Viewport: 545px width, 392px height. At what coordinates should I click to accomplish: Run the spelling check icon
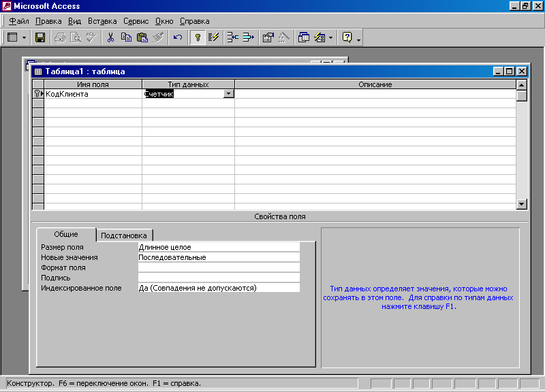(91, 37)
